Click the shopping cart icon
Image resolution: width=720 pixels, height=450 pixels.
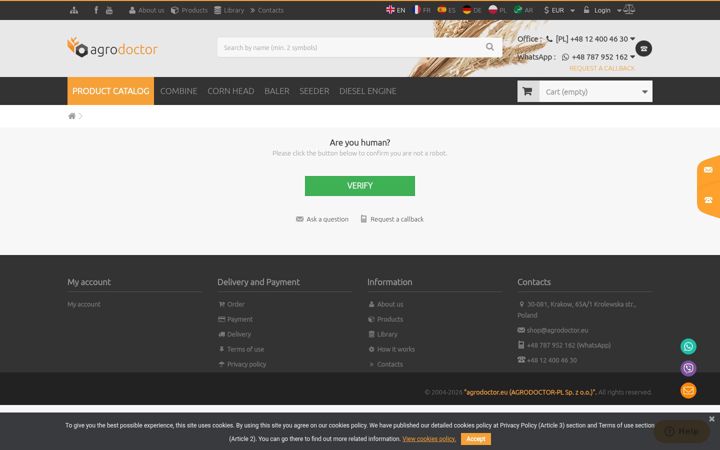click(x=528, y=91)
